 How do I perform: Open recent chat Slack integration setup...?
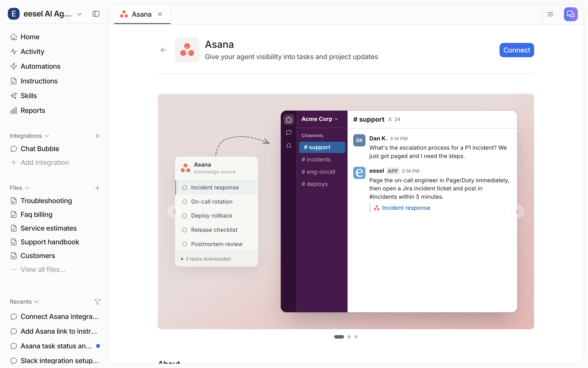[x=54, y=361]
